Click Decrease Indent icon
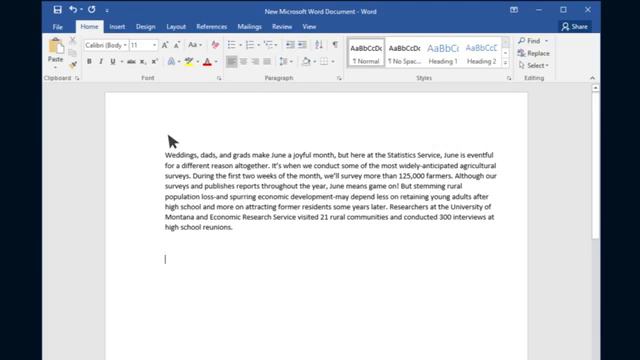640x360 pixels. (290, 45)
